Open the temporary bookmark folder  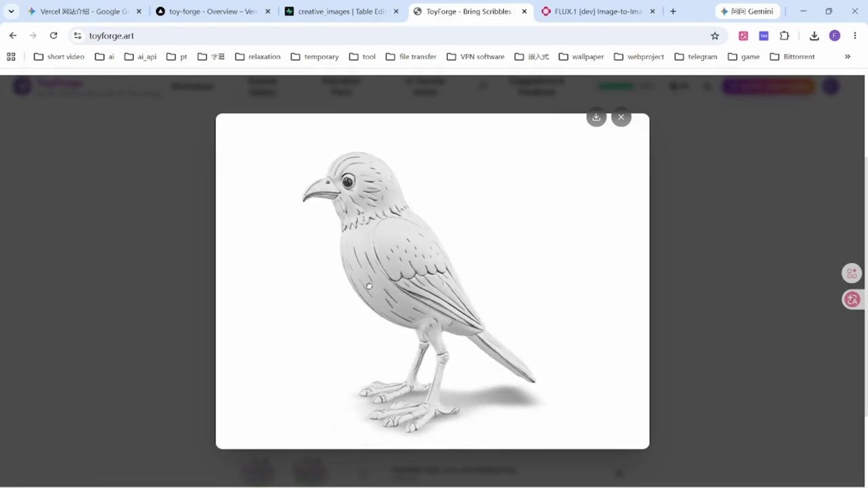point(315,57)
